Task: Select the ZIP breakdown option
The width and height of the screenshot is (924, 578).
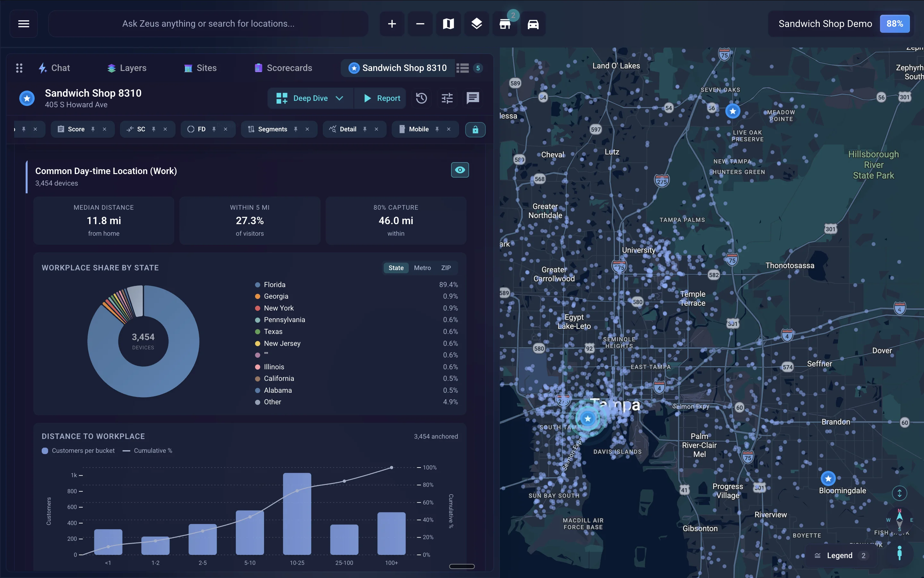Action: tap(446, 268)
